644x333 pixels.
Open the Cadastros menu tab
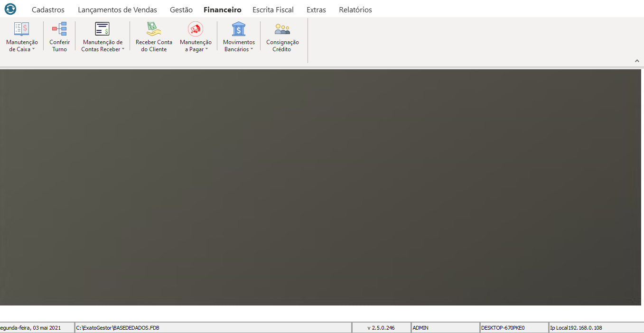pos(48,10)
